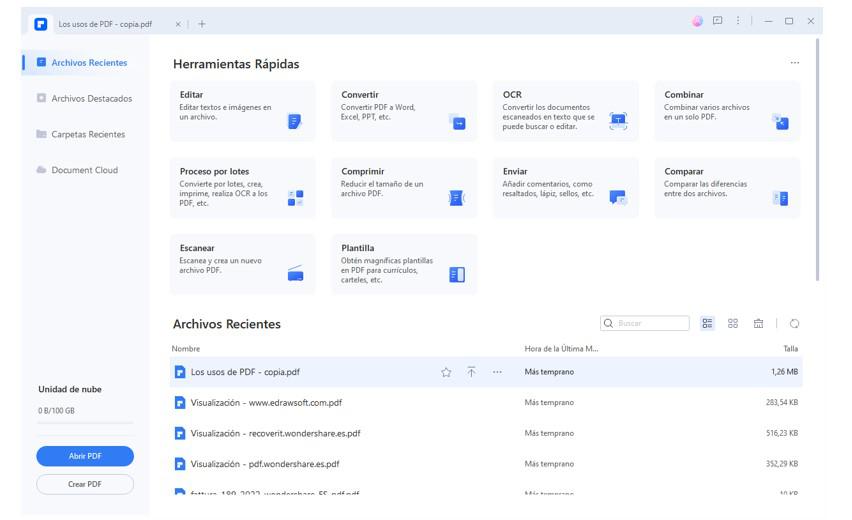Click the Crear PDF button

85,484
